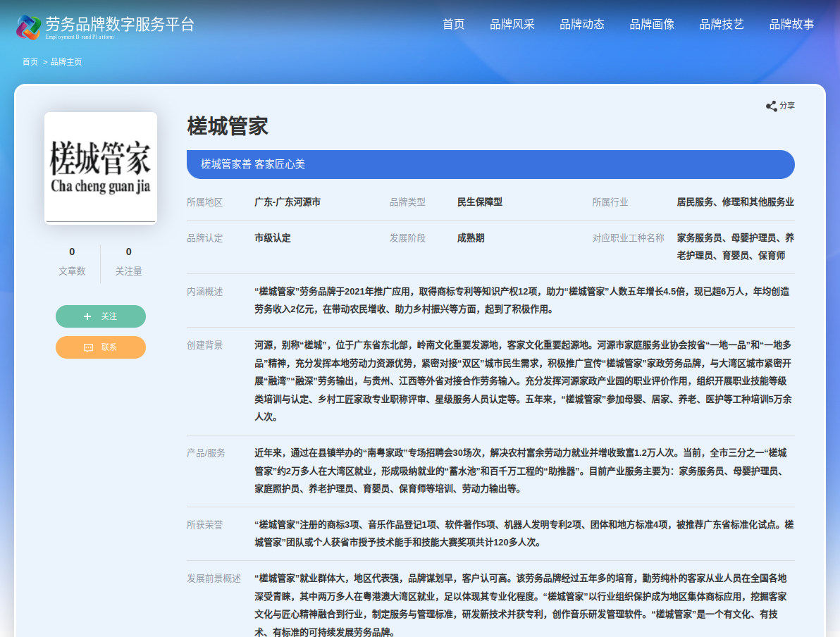
Task: Click the 首页 breadcrumb link
Action: 30,61
